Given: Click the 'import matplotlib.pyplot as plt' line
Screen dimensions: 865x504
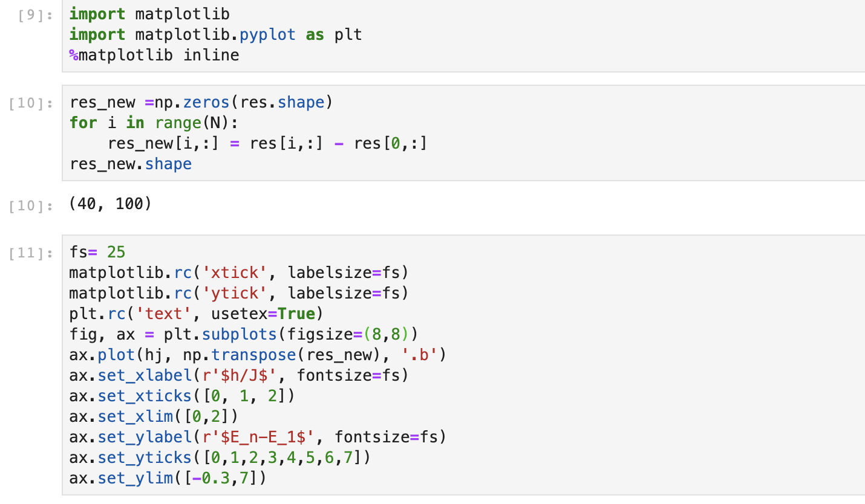Looking at the screenshot, I should (215, 34).
